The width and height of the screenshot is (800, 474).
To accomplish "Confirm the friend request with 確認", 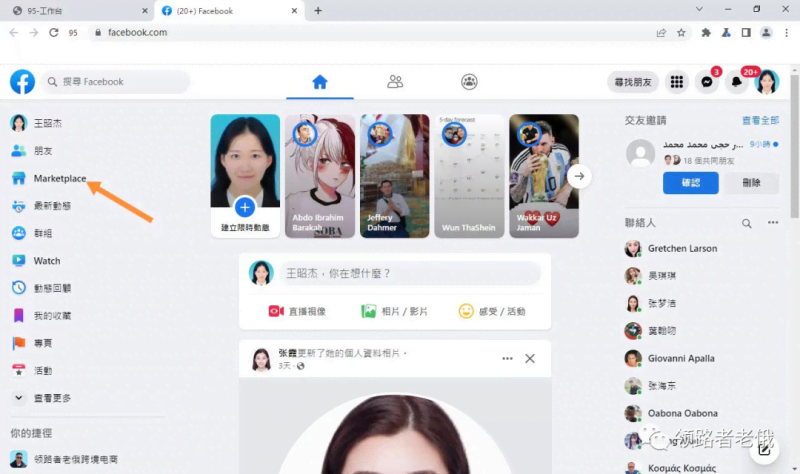I will (x=690, y=182).
